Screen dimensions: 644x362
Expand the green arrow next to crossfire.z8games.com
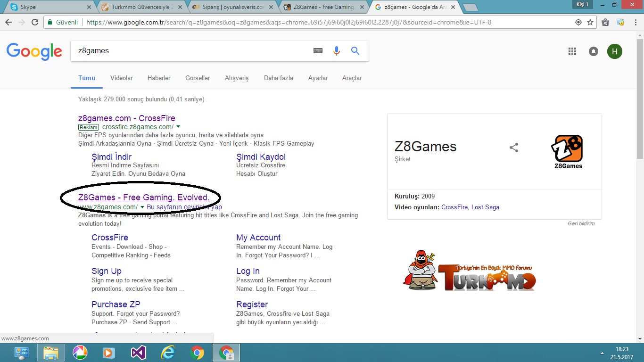(x=178, y=127)
